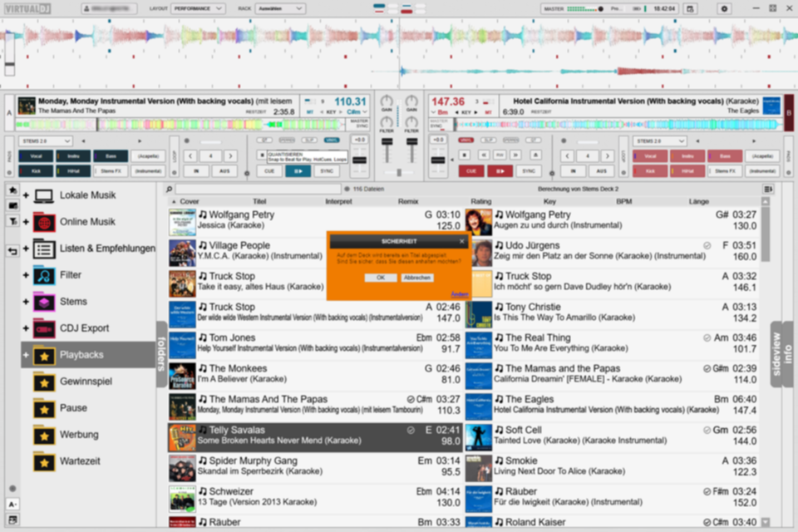Toggle the Vocal stem pad on deck A

pos(36,156)
